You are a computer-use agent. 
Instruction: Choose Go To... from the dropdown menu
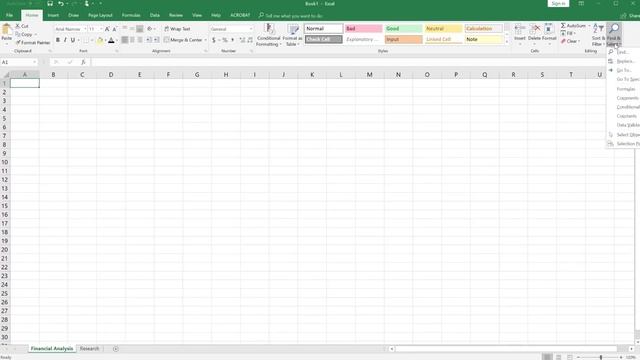click(623, 70)
